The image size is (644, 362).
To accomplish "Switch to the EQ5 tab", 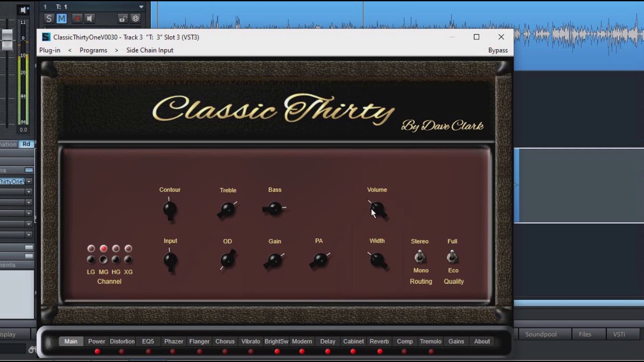I will (x=148, y=341).
